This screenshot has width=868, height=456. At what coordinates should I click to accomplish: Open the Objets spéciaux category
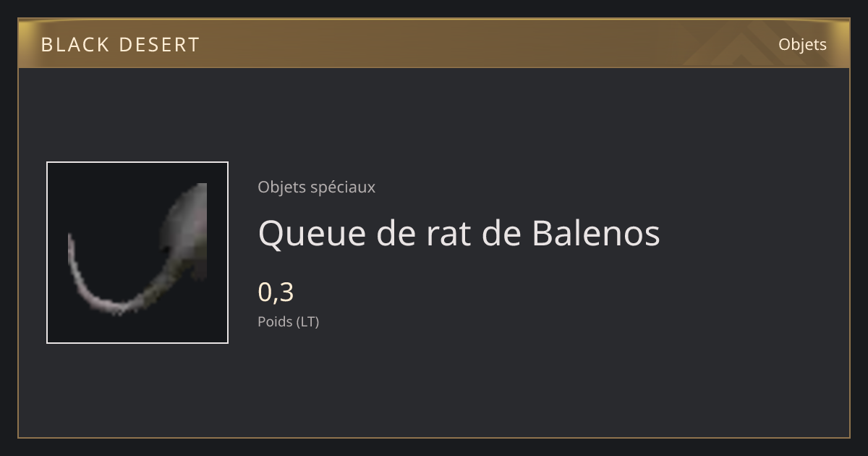316,187
